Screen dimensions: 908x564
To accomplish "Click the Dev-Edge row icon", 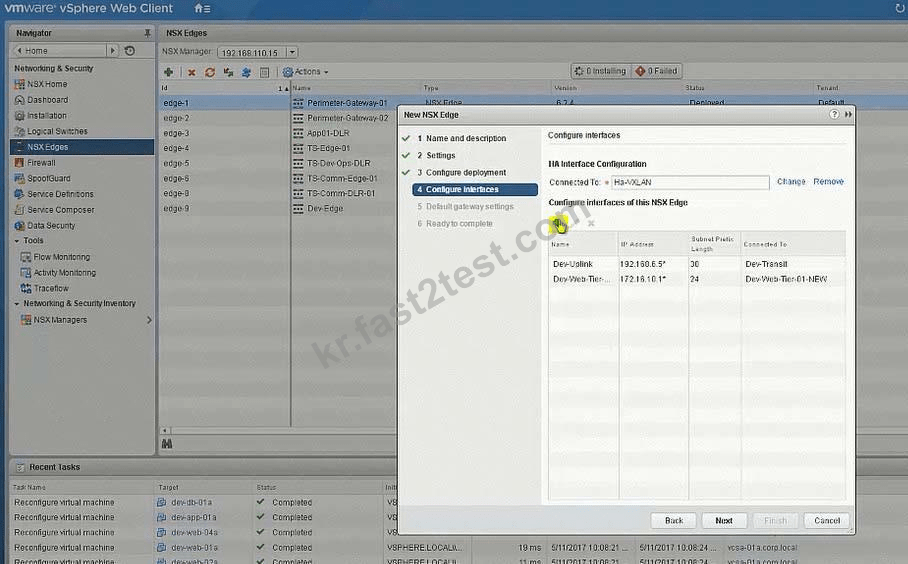I will coord(298,208).
